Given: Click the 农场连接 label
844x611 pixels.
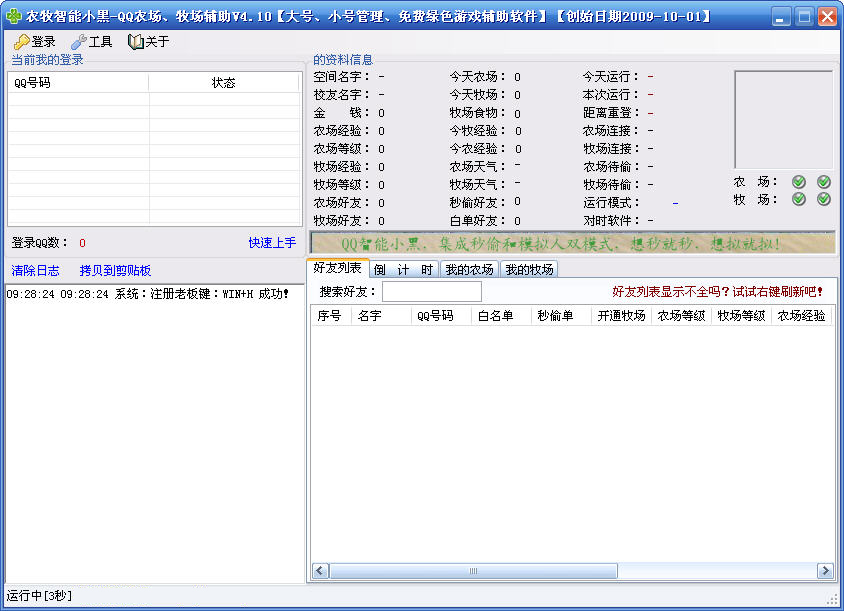Looking at the screenshot, I should coord(611,131).
